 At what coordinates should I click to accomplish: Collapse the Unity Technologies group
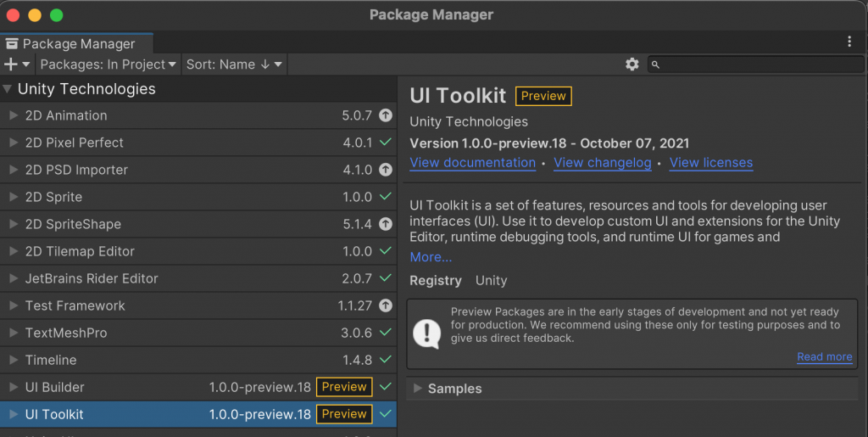[x=7, y=88]
